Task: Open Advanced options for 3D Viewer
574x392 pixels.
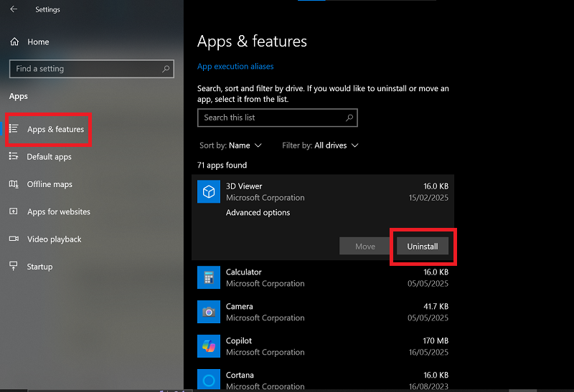Action: pyautogui.click(x=258, y=212)
